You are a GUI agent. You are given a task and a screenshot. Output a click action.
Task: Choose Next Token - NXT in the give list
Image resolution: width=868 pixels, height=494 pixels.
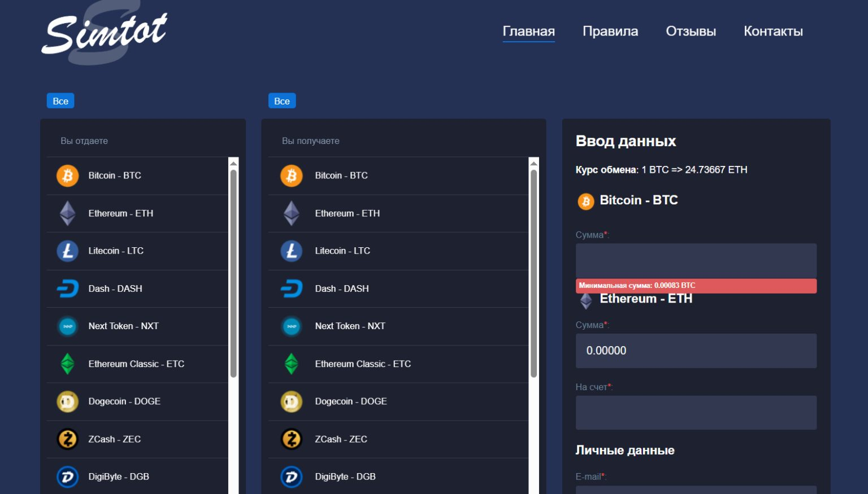coord(137,326)
